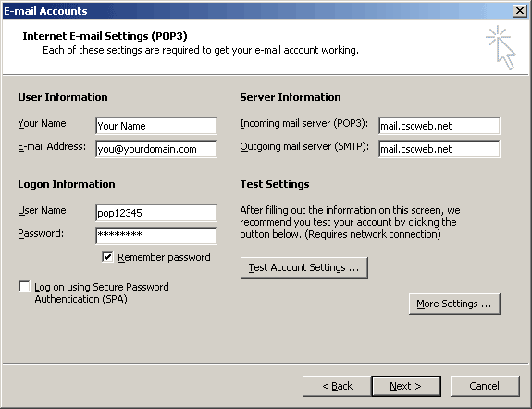
Task: Open Test Account Settings
Action: click(x=304, y=267)
